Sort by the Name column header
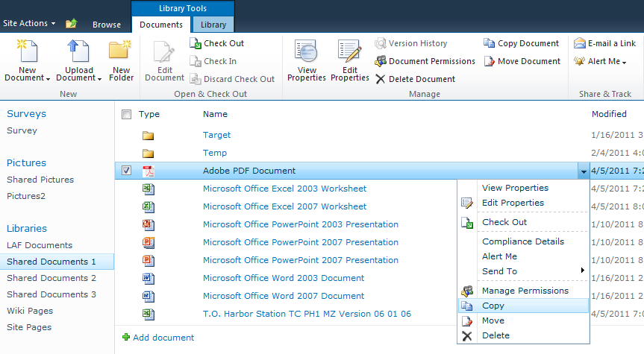Screen dimensions: 644x354 point(215,115)
